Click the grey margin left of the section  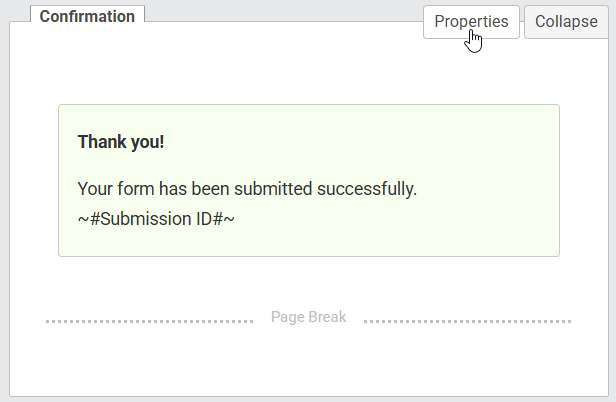[x=4, y=208]
